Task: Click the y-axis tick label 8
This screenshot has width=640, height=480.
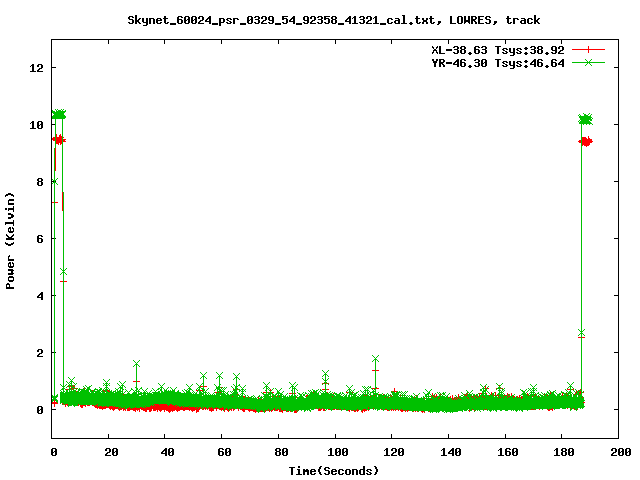Action: point(40,182)
